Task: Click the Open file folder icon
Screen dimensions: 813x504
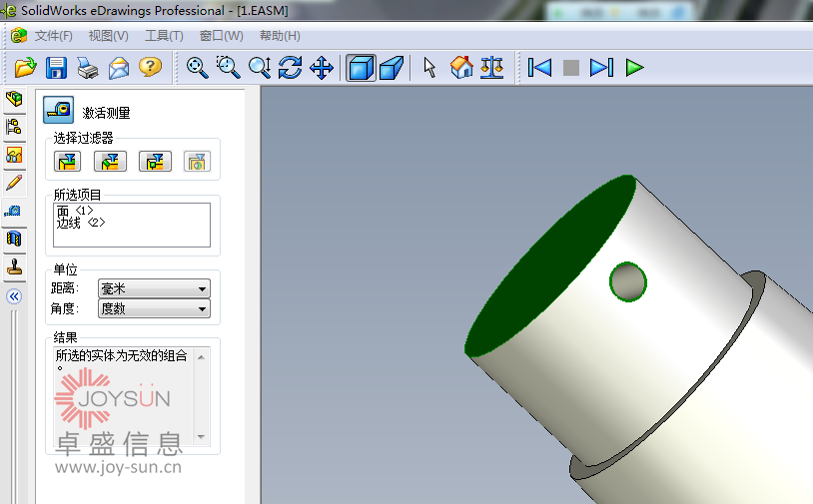Action: point(25,67)
